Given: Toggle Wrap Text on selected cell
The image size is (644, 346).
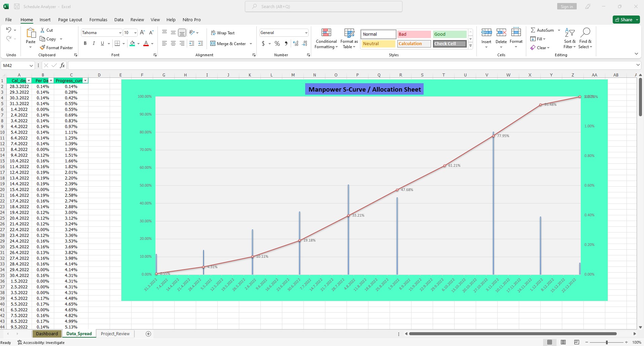Looking at the screenshot, I should (x=222, y=33).
